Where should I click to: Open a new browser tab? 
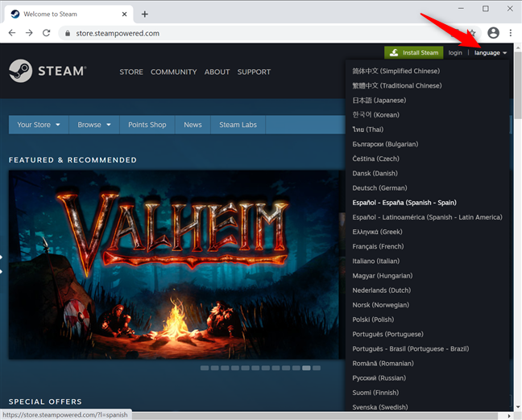[x=144, y=14]
